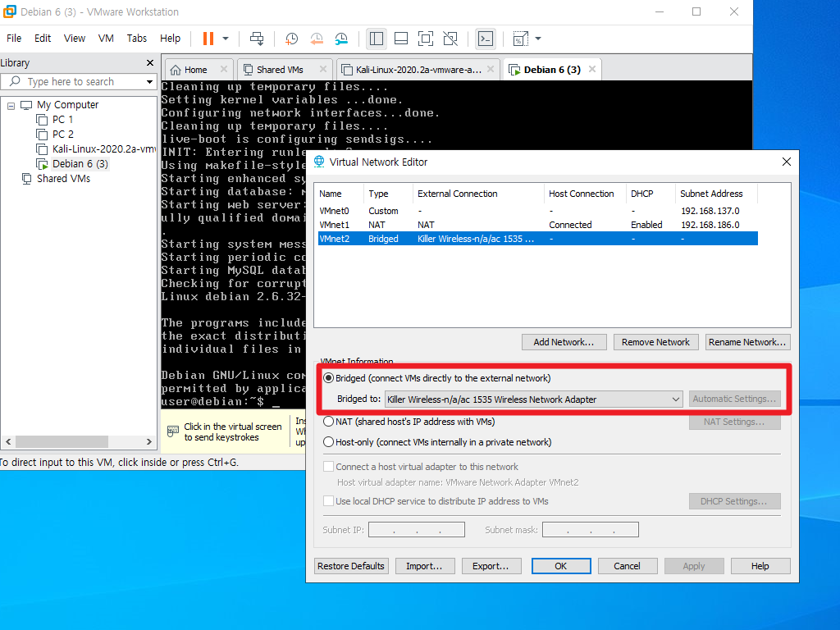Screen dimensions: 840x630
Task: Toggle Use local DHCP service checkbox
Action: pyautogui.click(x=328, y=501)
